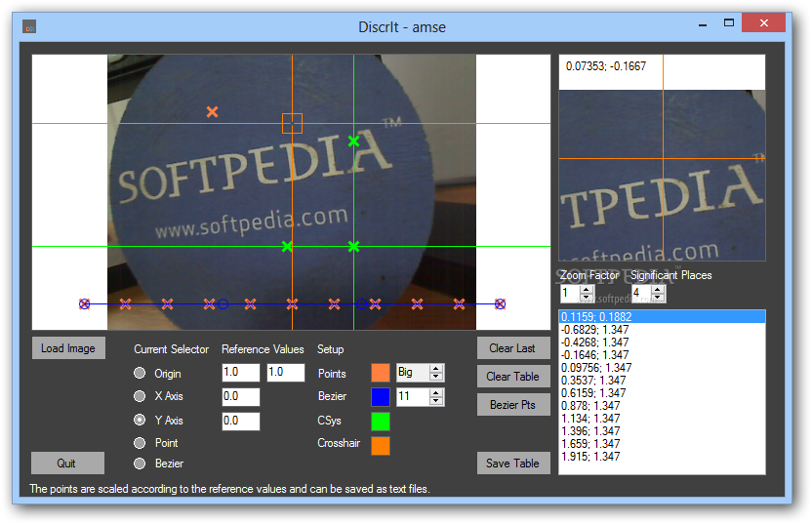Viewport: 812px width, 524px height.
Task: Select the Point selector option
Action: coord(140,443)
